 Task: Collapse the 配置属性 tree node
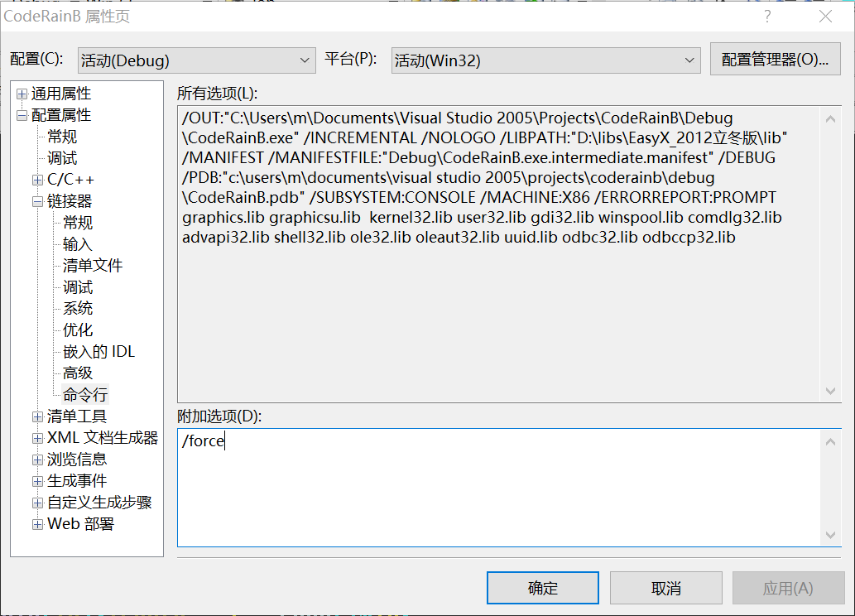(22, 116)
